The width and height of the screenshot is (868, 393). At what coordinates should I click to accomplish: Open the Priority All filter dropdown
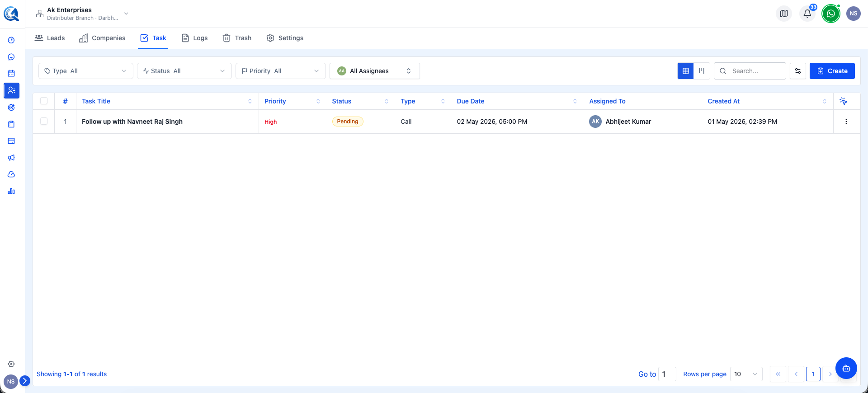click(281, 71)
